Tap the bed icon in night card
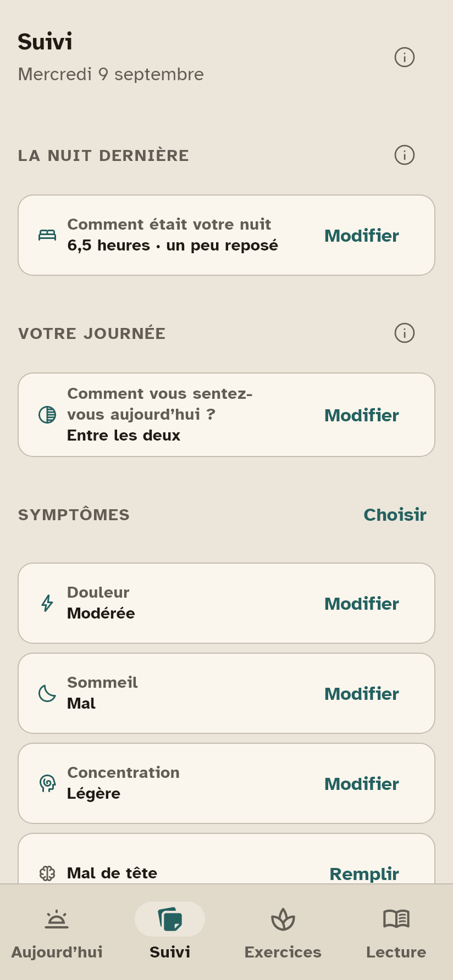453x980 pixels. (47, 235)
